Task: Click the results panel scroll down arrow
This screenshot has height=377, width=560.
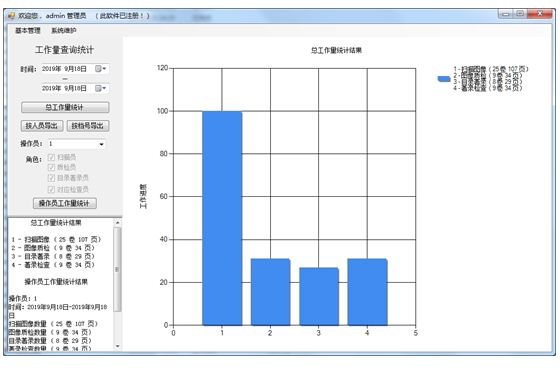Action: 117,346
